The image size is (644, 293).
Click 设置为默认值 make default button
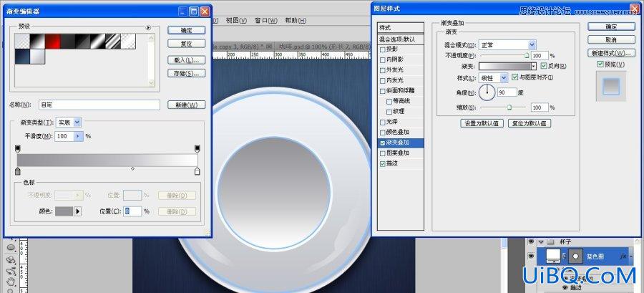[482, 123]
